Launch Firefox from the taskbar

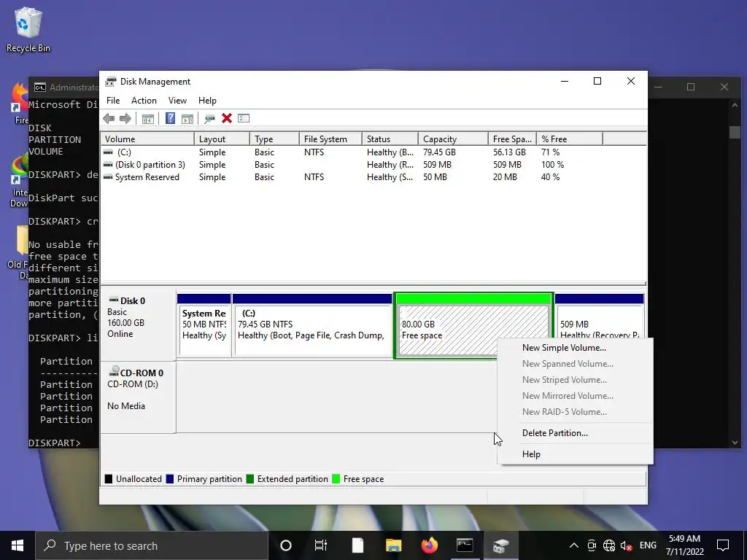click(429, 545)
